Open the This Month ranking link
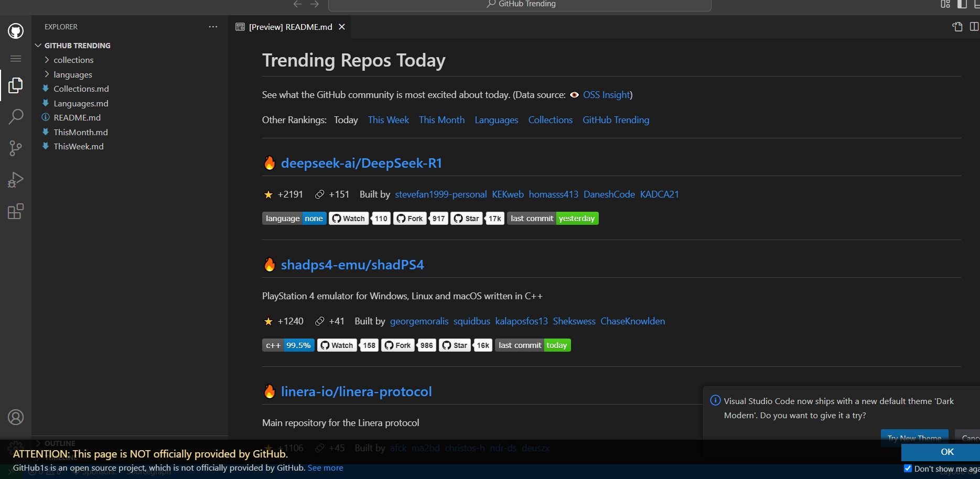The image size is (980, 479). (441, 120)
